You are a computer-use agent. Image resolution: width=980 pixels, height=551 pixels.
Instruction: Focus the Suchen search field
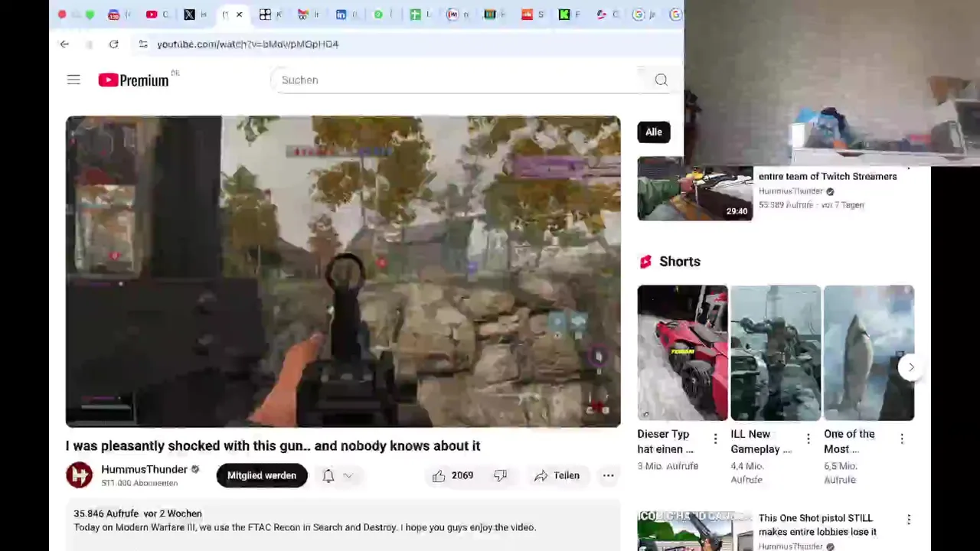(x=456, y=80)
